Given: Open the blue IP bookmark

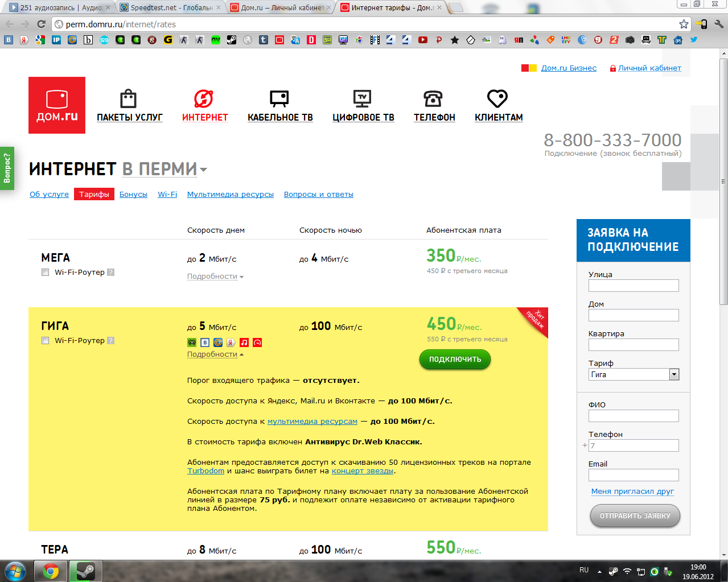Looking at the screenshot, I should pyautogui.click(x=56, y=40).
